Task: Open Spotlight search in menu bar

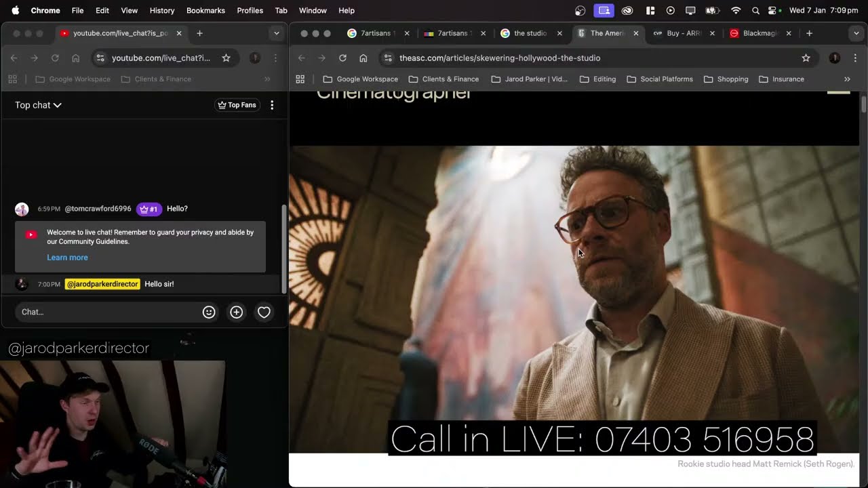Action: click(x=755, y=10)
